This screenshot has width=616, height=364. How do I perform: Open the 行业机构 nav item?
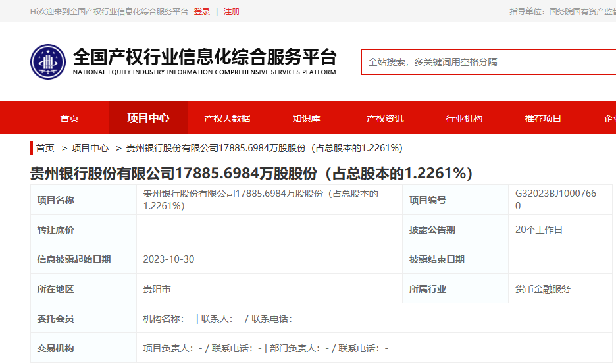[x=464, y=118]
